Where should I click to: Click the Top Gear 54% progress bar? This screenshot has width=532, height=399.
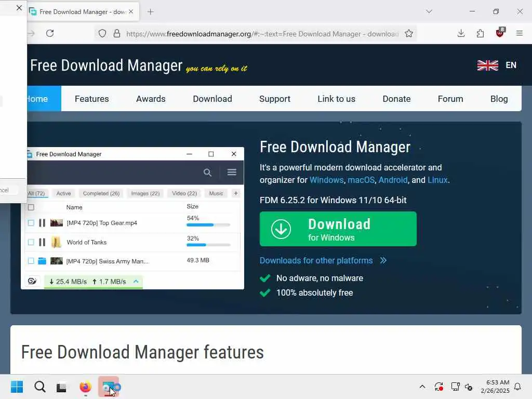pos(208,225)
